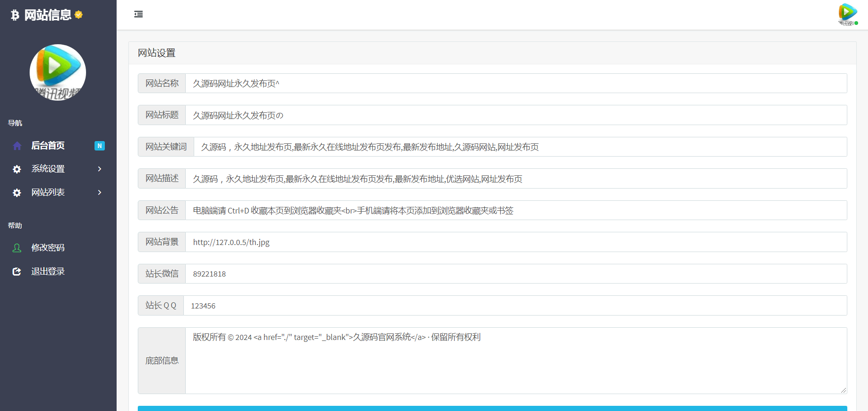This screenshot has width=868, height=411.
Task: Click the orange badge next to 网站信息
Action: click(79, 15)
